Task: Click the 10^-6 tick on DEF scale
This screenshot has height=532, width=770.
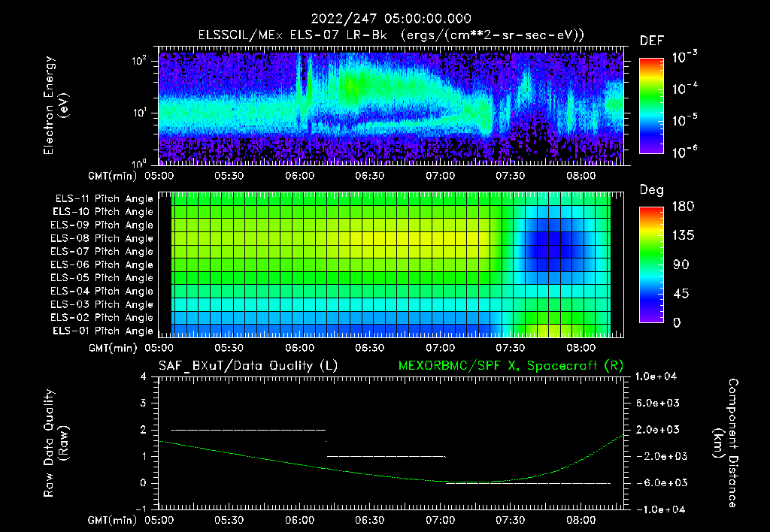Action: (x=684, y=152)
